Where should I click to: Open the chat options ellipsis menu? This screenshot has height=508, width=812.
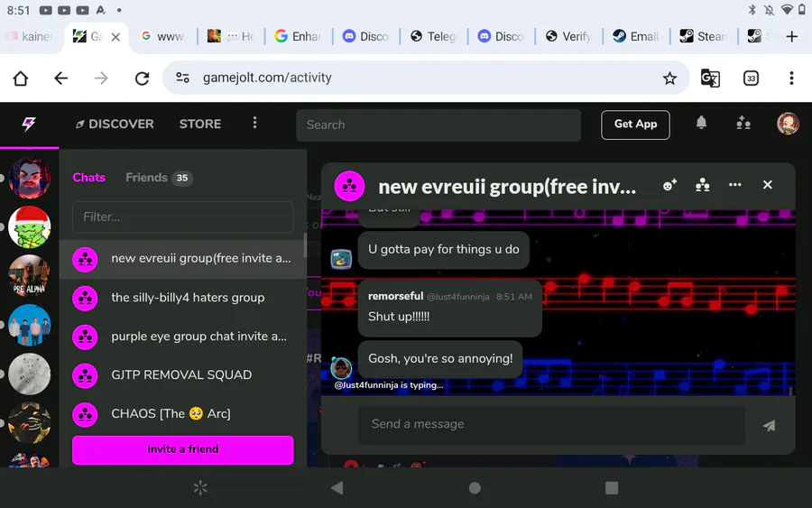[734, 185]
